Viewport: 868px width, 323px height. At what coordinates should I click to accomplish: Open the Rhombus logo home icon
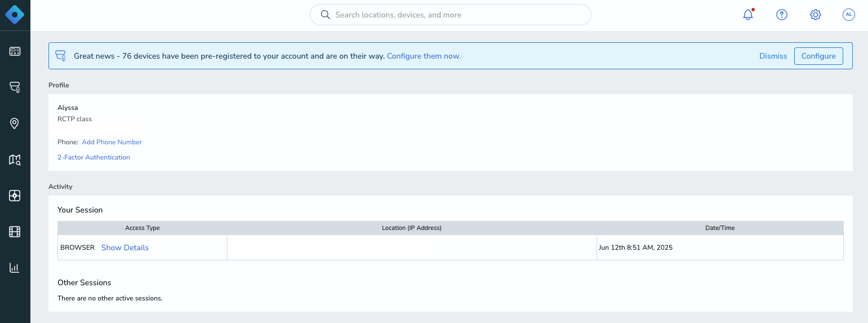click(15, 15)
